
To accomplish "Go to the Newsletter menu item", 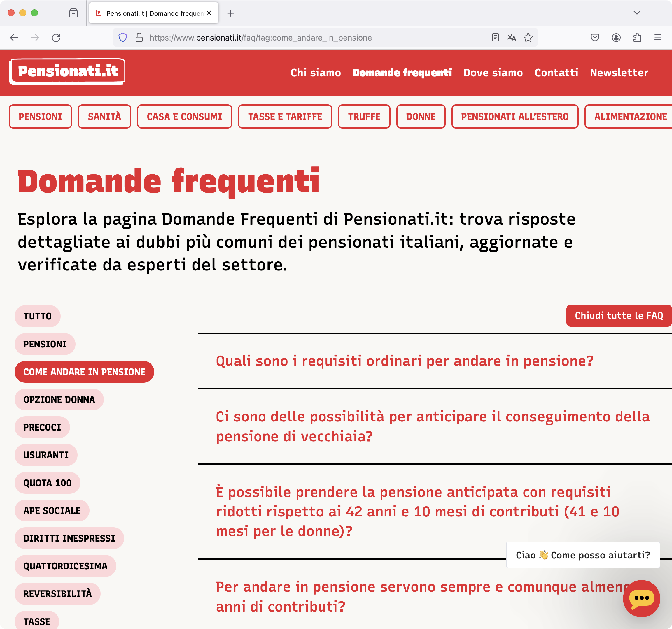I will tap(619, 73).
